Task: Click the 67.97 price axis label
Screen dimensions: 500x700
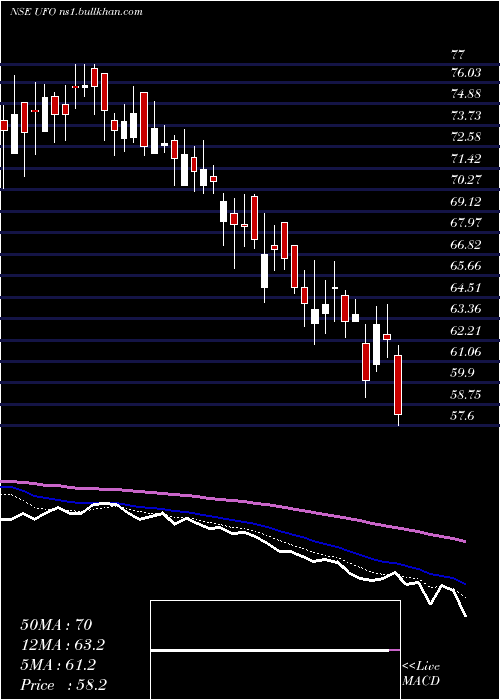Action: pyautogui.click(x=466, y=223)
